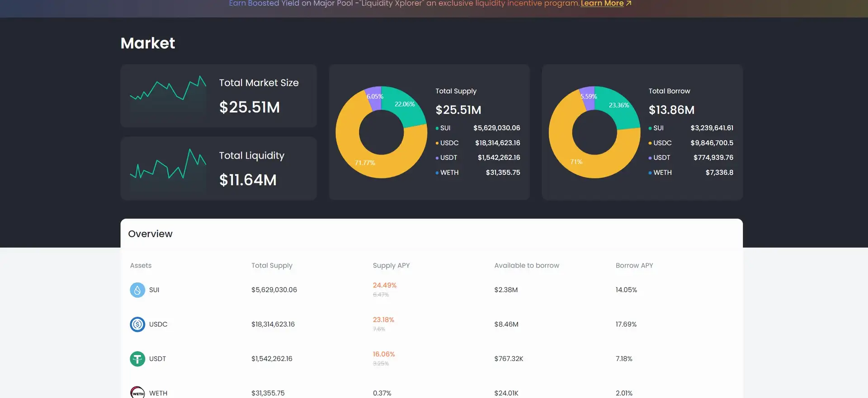Screen dimensions: 868x398
Task: Select the purple 6.05% Total Supply donut slice
Action: pos(374,97)
